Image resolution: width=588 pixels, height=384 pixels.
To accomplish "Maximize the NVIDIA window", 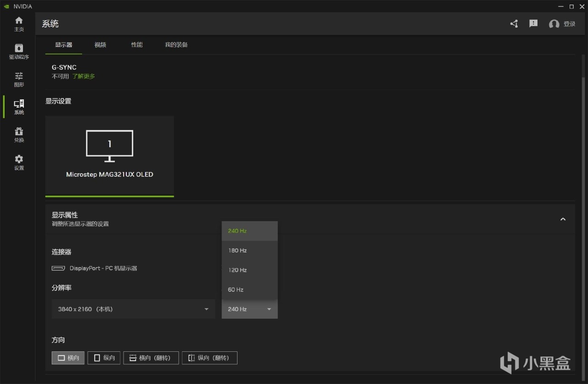I will [571, 6].
